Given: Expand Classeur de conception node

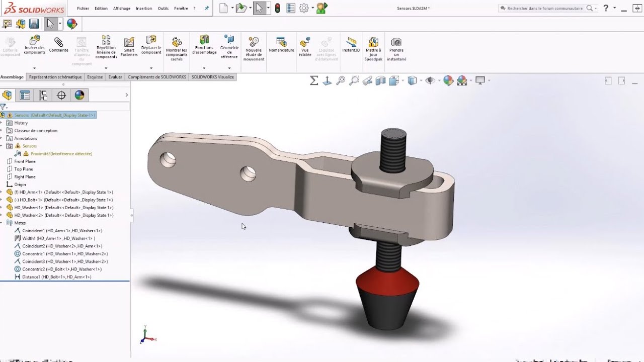Looking at the screenshot, I should 2,130.
